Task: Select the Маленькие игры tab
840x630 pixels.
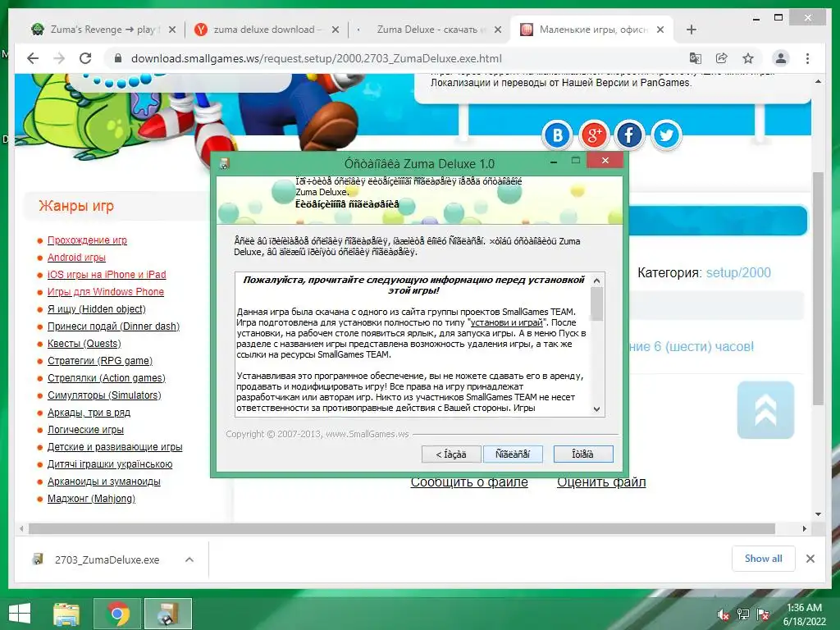Action: coord(592,30)
